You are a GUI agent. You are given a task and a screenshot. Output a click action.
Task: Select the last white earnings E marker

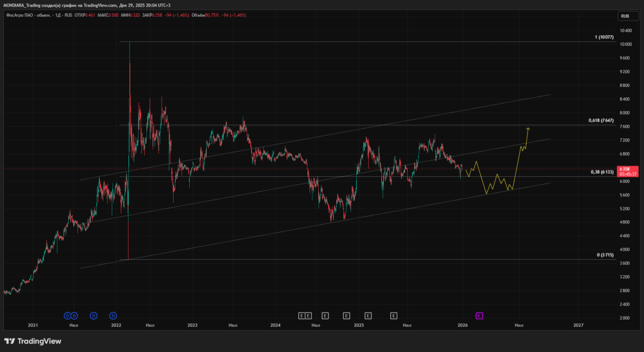393,315
